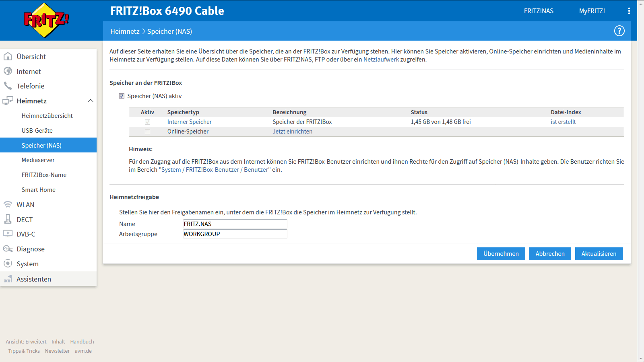Click the DVB-C screen icon
The height and width of the screenshot is (362, 644).
[x=8, y=234]
